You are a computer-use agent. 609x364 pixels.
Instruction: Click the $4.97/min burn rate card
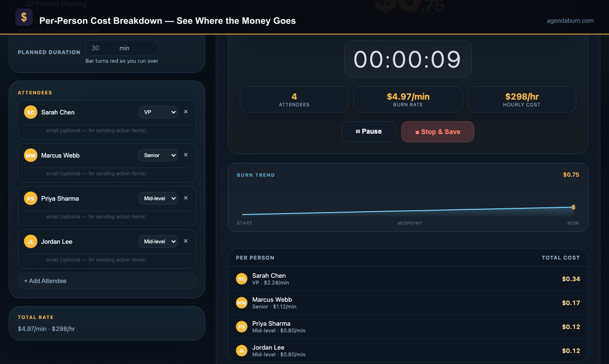[408, 99]
